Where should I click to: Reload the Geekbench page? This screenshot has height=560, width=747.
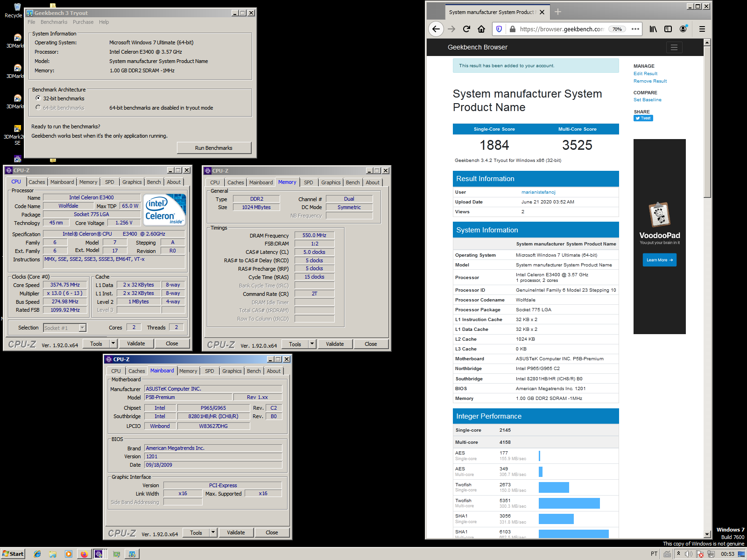466,29
